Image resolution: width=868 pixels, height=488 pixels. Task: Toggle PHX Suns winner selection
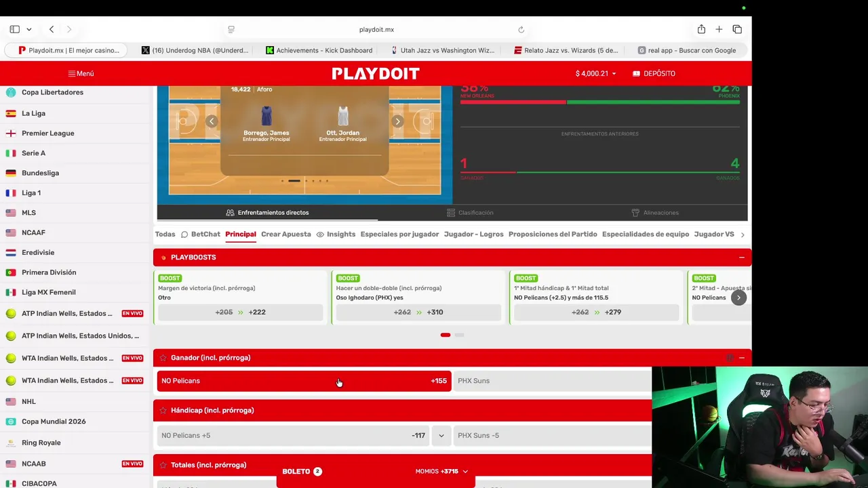pyautogui.click(x=553, y=381)
